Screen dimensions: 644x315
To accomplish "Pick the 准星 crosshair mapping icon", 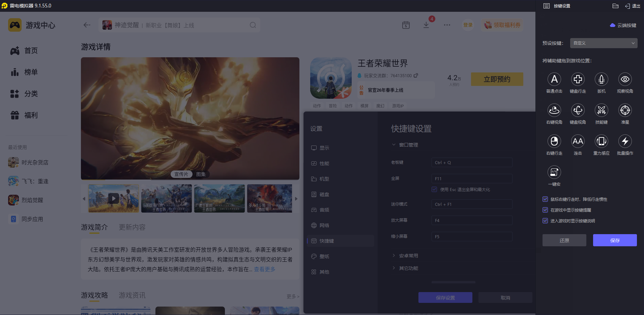I will [x=625, y=110].
